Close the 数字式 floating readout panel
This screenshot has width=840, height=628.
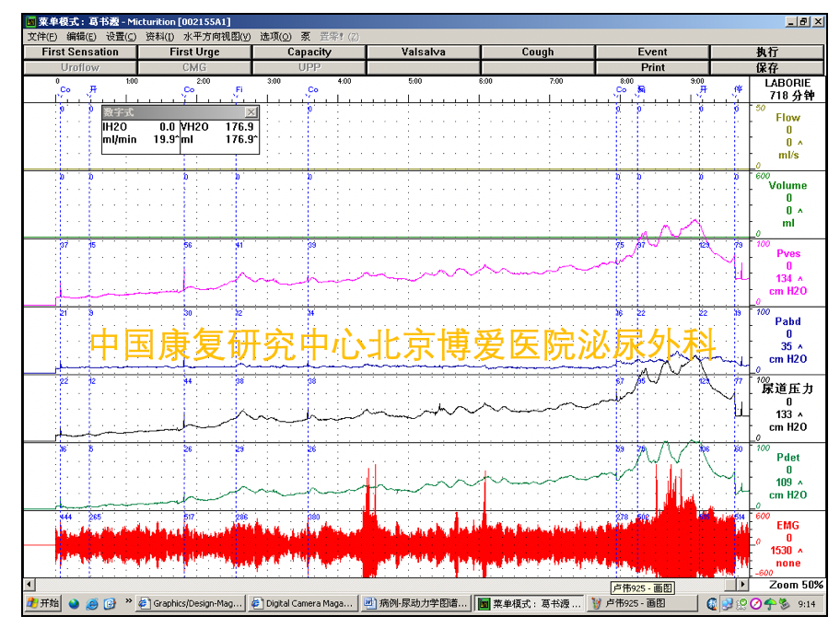pyautogui.click(x=251, y=112)
